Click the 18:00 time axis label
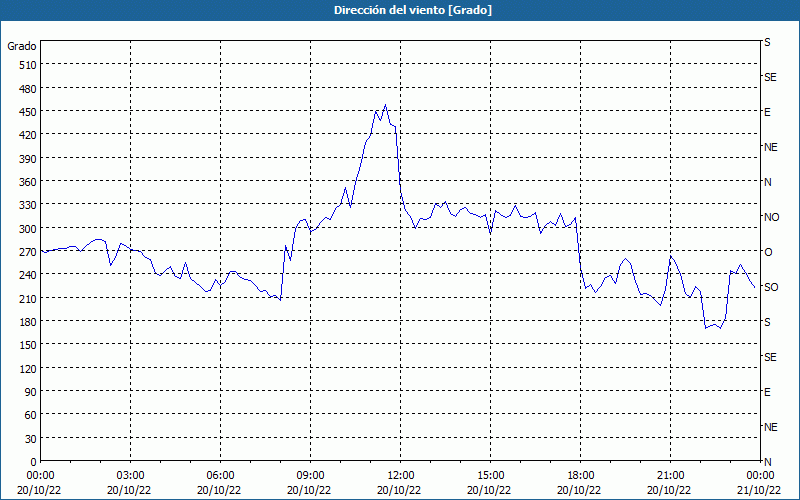Image resolution: width=800 pixels, height=500 pixels. pos(581,476)
